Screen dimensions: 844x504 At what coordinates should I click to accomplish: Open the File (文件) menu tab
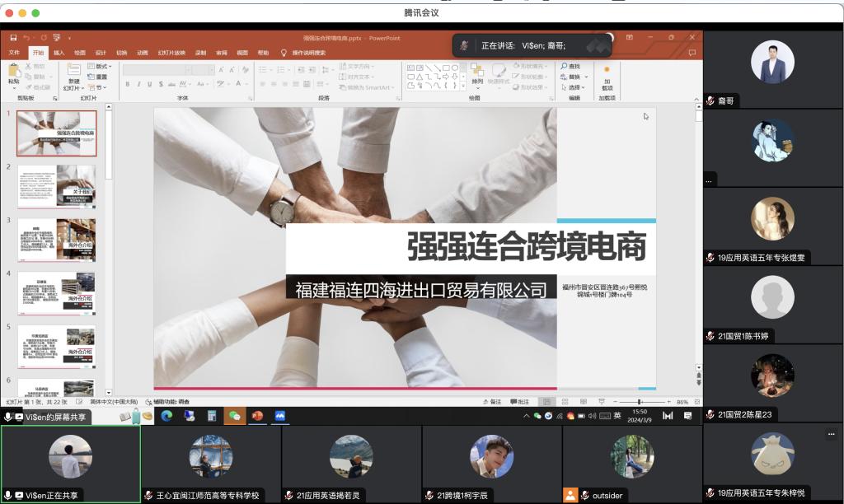click(14, 53)
